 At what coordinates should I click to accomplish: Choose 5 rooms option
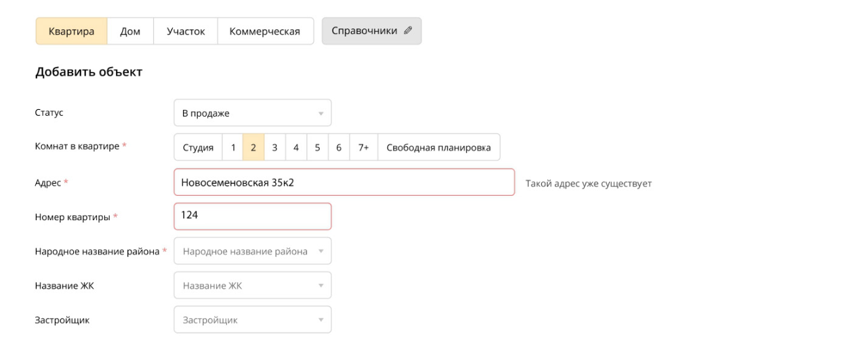point(317,148)
